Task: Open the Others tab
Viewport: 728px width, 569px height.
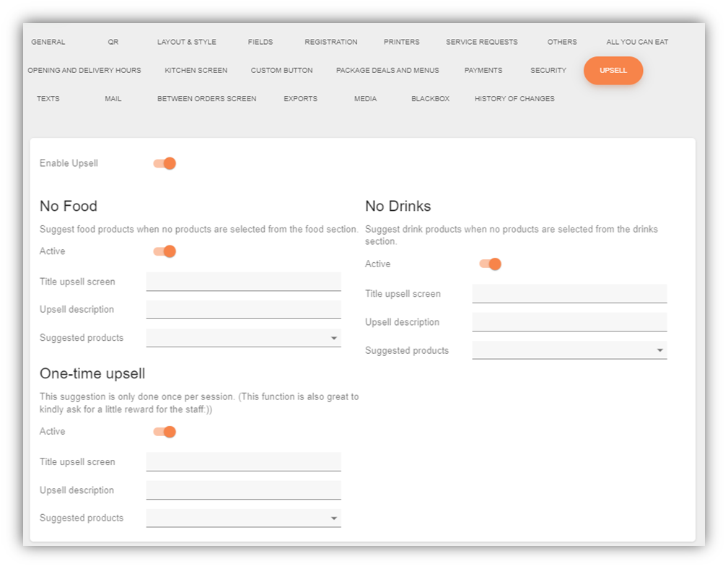Action: coord(562,42)
